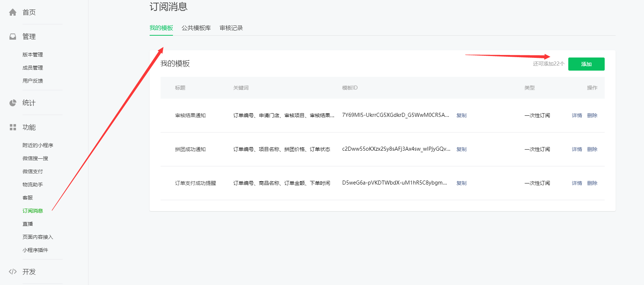Go to 成员管理 in the sidebar
Screen dimensions: 644x285
coord(33,68)
